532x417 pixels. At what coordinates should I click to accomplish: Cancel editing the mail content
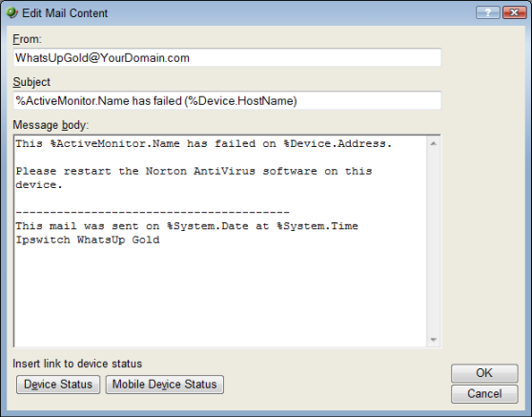tap(484, 393)
